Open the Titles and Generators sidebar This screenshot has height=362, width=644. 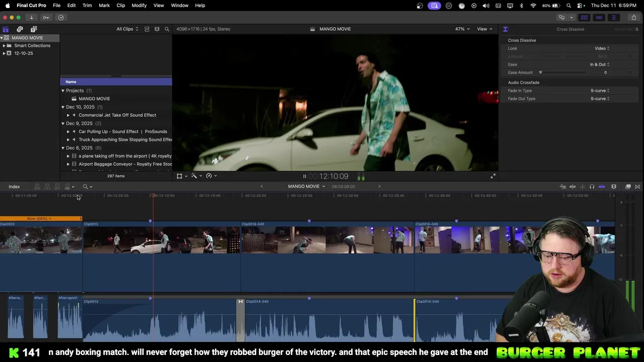(34, 29)
